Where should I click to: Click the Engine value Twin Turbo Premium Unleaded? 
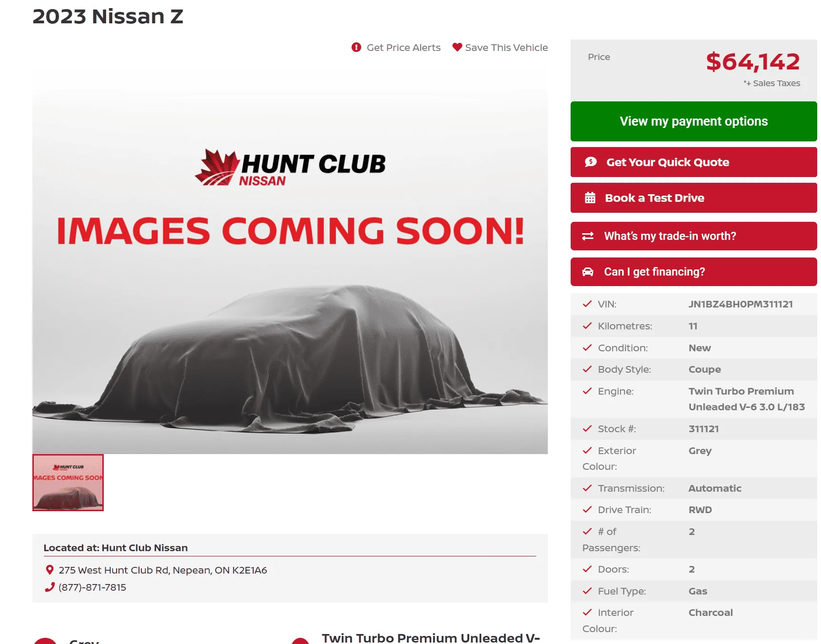coord(747,399)
